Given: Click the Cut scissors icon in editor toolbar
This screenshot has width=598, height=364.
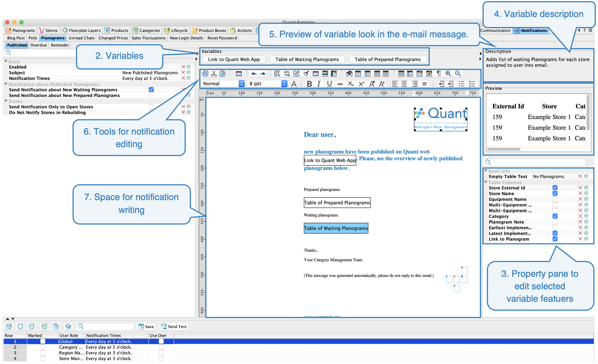Looking at the screenshot, I should click(x=214, y=73).
